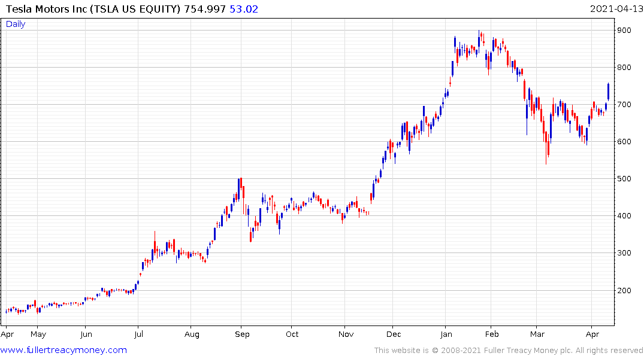Click the Tesla Motors Inc chart title

[93, 9]
